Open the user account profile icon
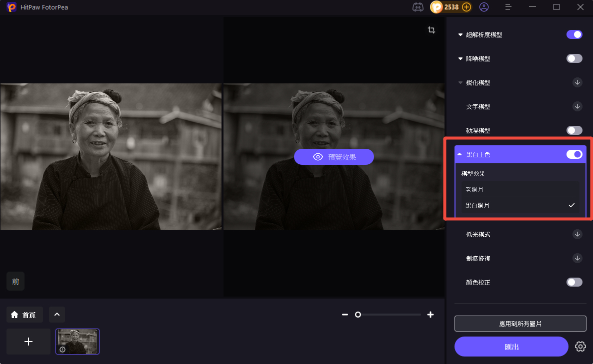593x364 pixels. 483,7
